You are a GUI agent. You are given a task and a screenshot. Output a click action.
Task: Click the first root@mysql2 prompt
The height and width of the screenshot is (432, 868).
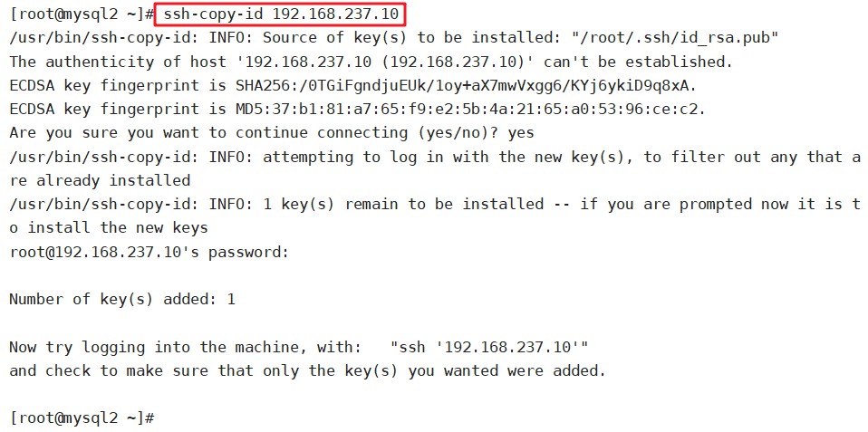82,14
